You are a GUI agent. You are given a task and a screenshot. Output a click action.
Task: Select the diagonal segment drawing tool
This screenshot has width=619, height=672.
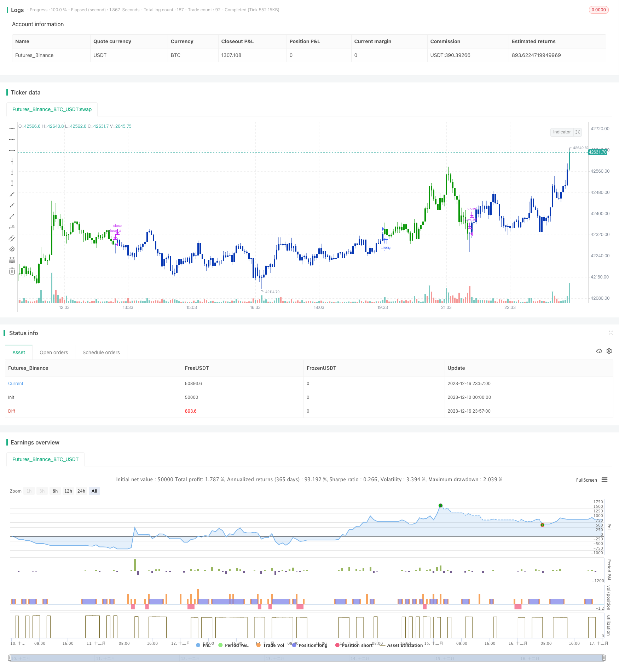click(x=12, y=216)
